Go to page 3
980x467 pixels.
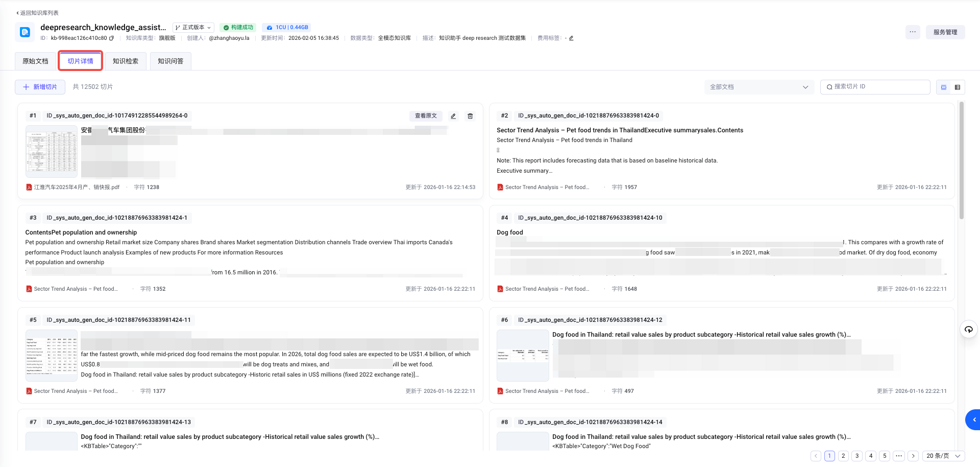[857, 456]
